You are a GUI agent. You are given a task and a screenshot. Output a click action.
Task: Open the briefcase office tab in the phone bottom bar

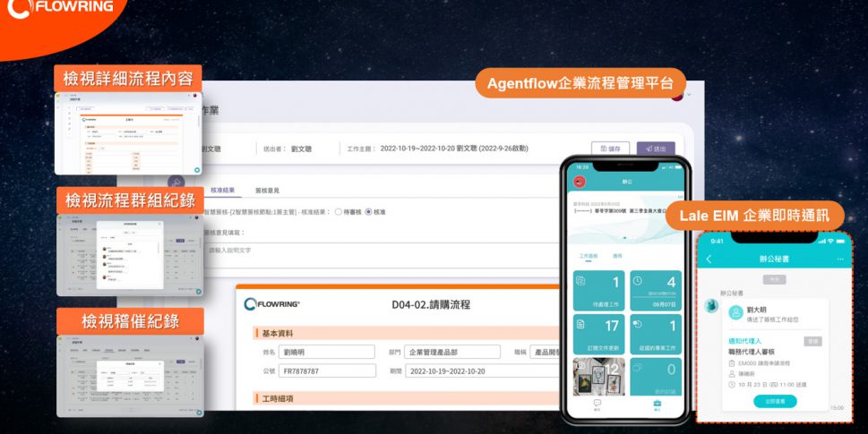[657, 405]
